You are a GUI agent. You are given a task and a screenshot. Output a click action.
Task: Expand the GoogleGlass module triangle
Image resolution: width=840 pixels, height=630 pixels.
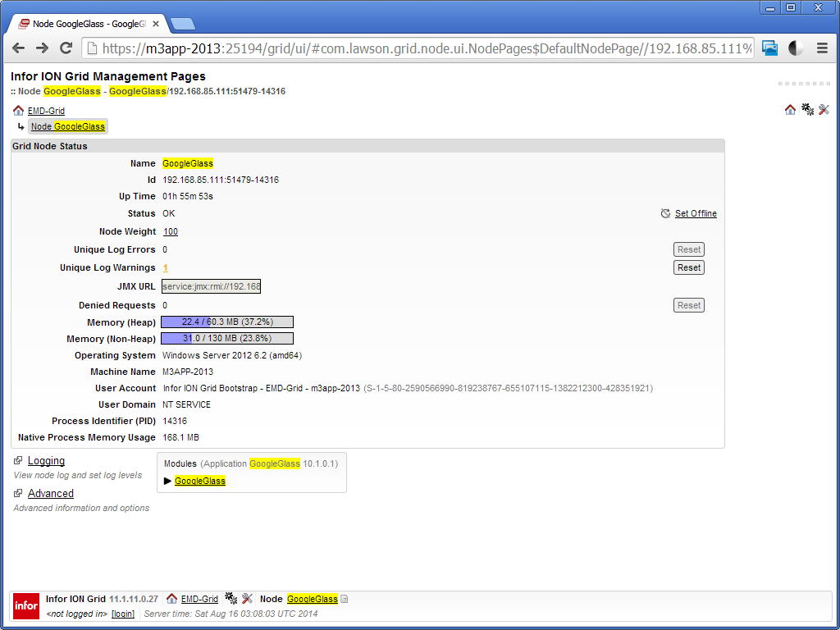[x=168, y=482]
